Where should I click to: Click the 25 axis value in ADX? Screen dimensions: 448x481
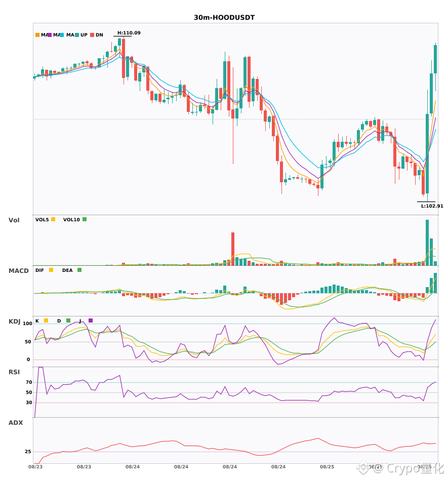point(28,452)
